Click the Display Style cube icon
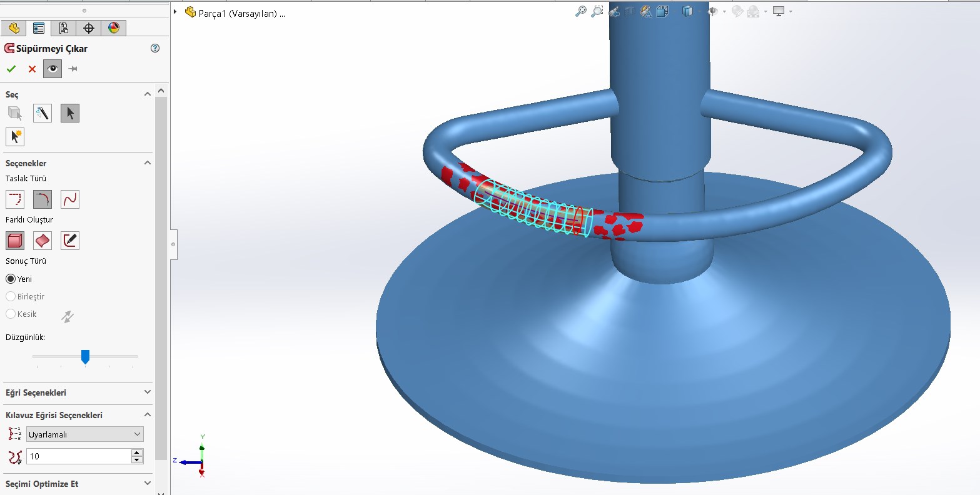Image resolution: width=980 pixels, height=495 pixels. pyautogui.click(x=687, y=11)
